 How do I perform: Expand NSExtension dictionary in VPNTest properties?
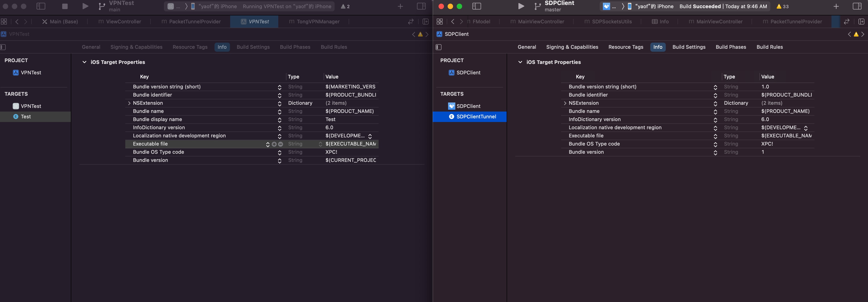tap(129, 103)
